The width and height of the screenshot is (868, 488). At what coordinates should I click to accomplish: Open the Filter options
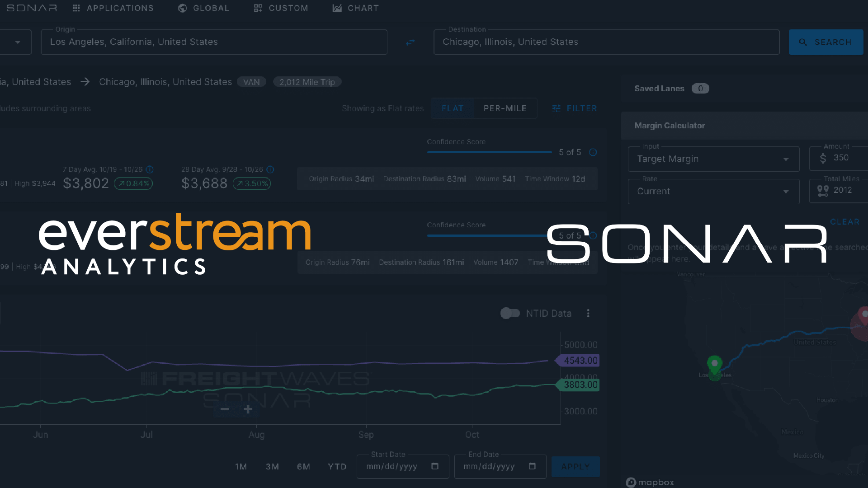click(574, 108)
